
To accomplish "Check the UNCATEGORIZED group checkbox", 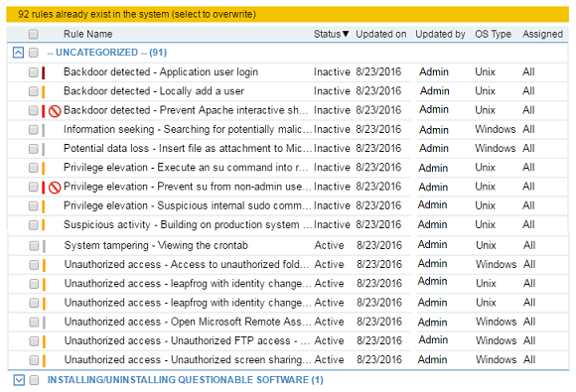I will 34,53.
